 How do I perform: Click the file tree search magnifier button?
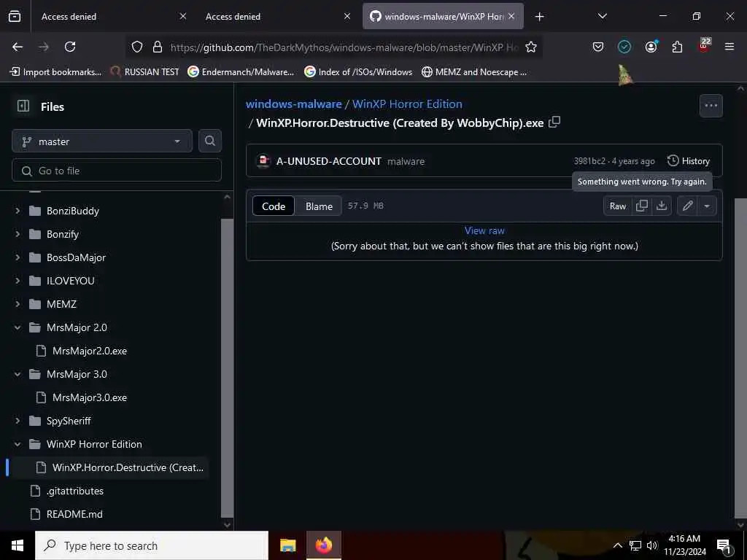(x=209, y=141)
